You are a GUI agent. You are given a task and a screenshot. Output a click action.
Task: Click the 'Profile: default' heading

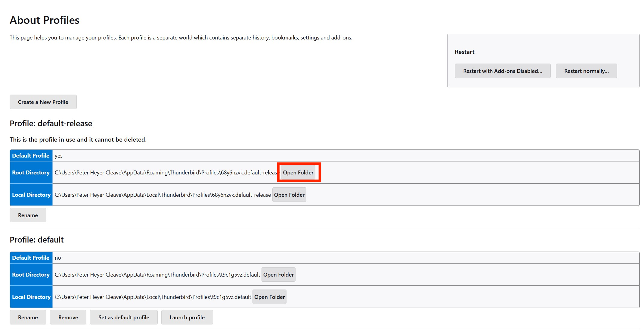pos(36,240)
